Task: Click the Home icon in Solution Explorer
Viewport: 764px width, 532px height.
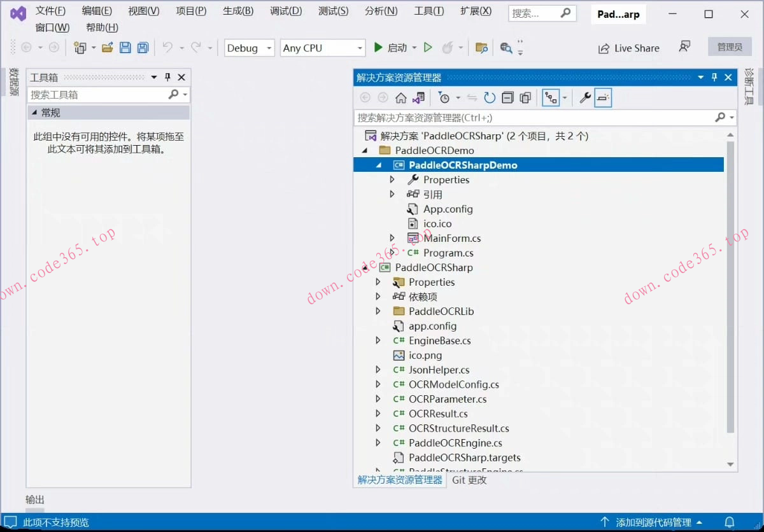Action: tap(400, 98)
